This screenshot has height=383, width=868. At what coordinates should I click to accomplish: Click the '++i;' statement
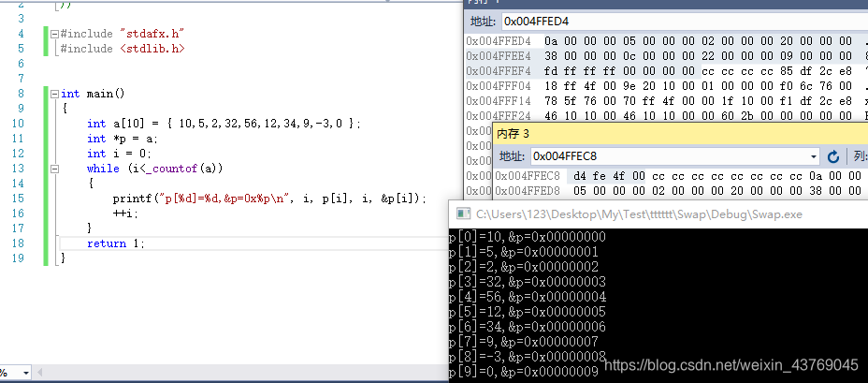125,214
